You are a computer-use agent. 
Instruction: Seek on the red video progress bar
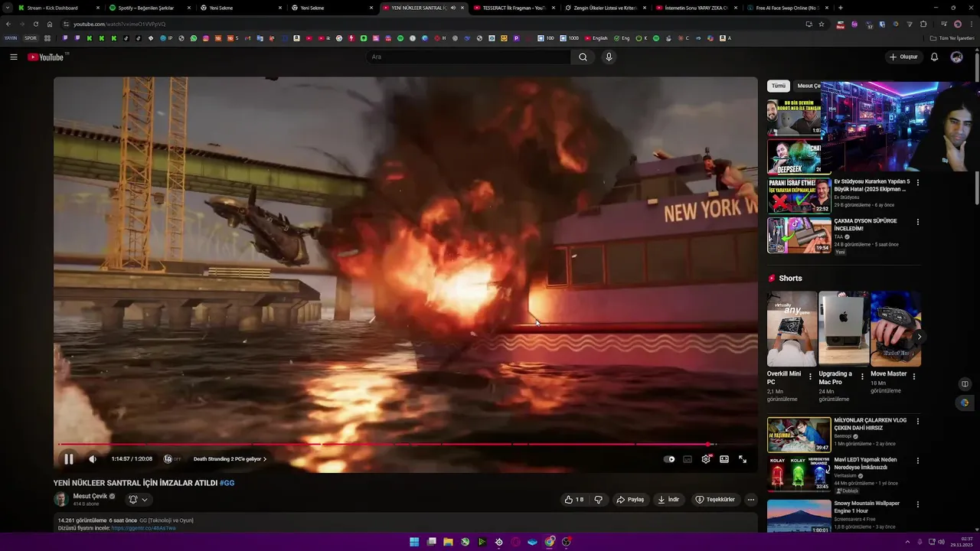pos(405,444)
